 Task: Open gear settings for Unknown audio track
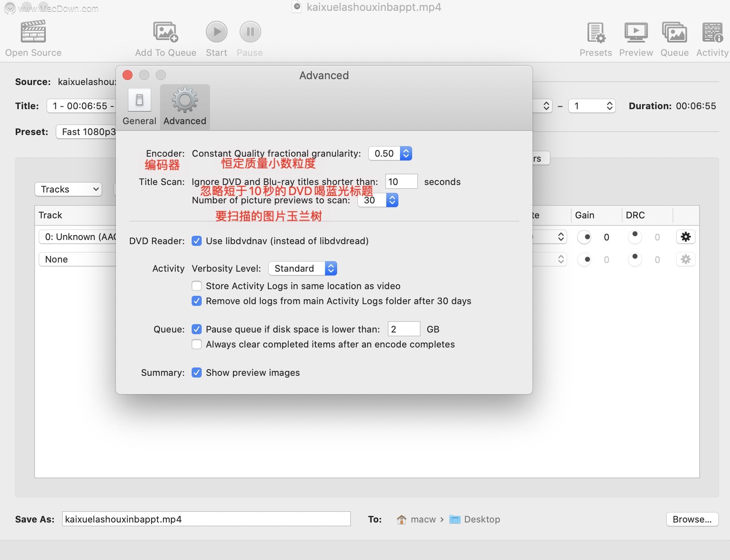click(685, 237)
